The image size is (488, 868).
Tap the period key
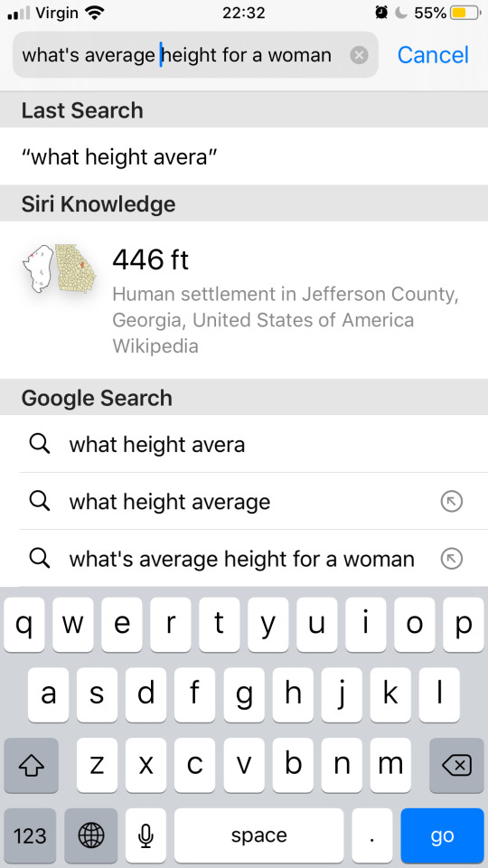coord(372,835)
